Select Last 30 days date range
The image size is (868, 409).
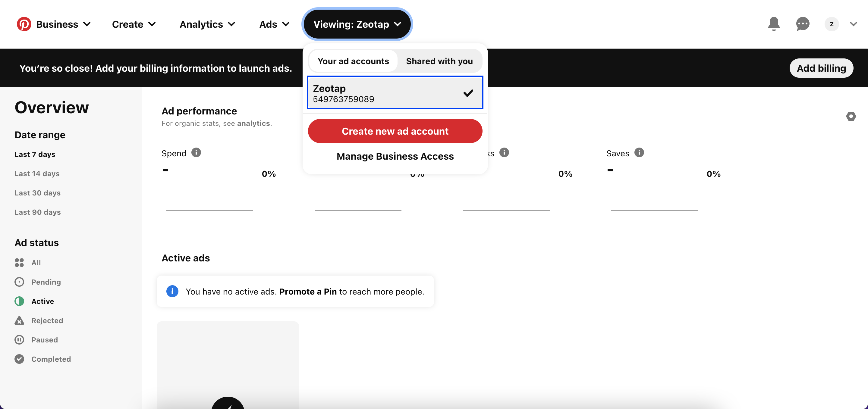(37, 193)
